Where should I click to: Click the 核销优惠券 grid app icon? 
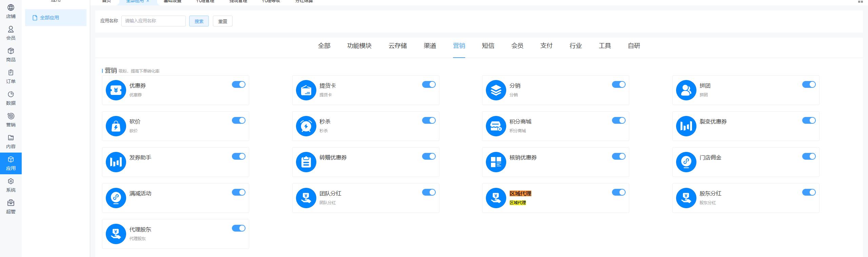pyautogui.click(x=496, y=162)
